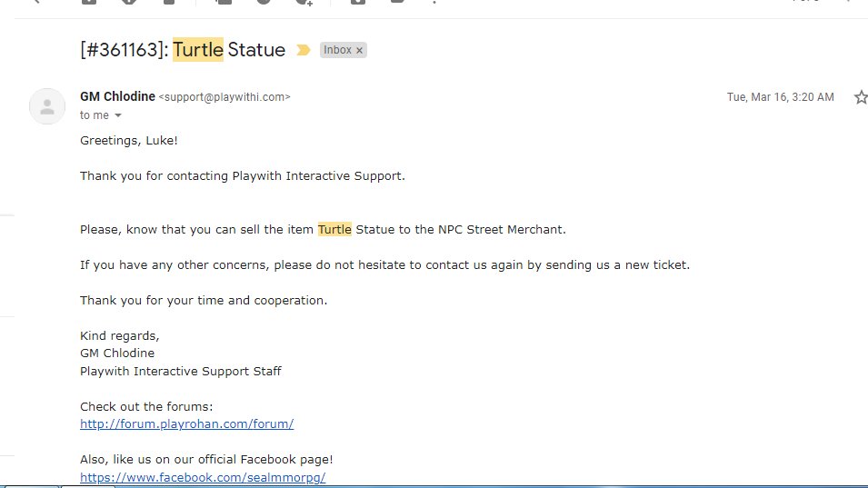Click the sender's profile avatar
Viewport: 868px width, 488px height.
tap(47, 106)
